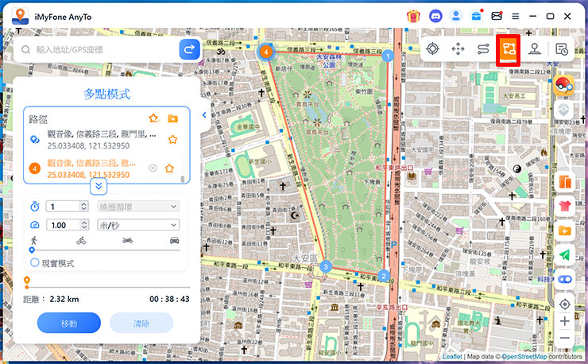Open the historical records icon
This screenshot has height=364, width=588.
point(562,49)
